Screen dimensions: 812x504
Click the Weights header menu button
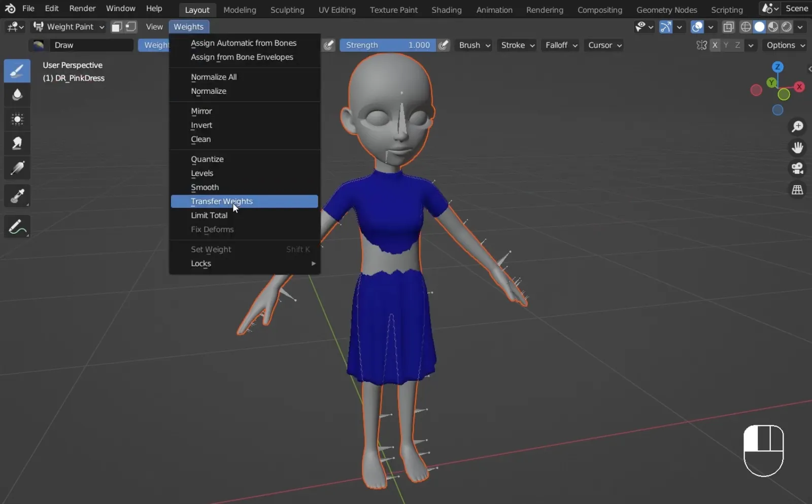coord(189,27)
